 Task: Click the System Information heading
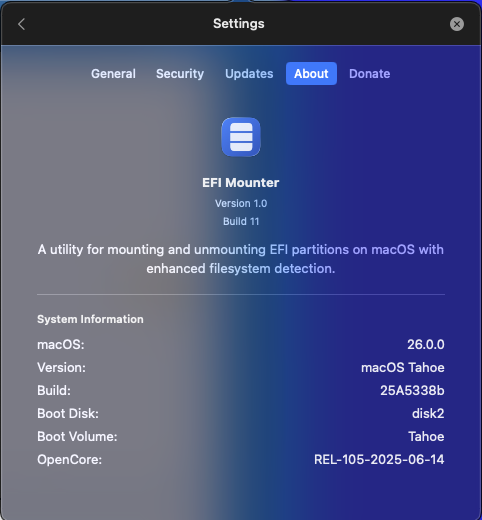coord(90,319)
